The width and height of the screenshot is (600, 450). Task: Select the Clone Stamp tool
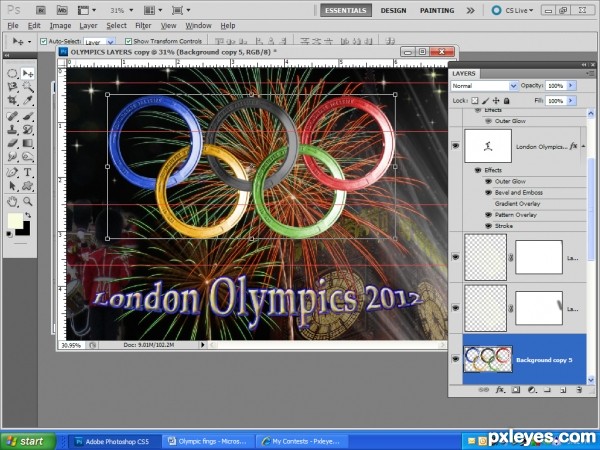[x=12, y=129]
